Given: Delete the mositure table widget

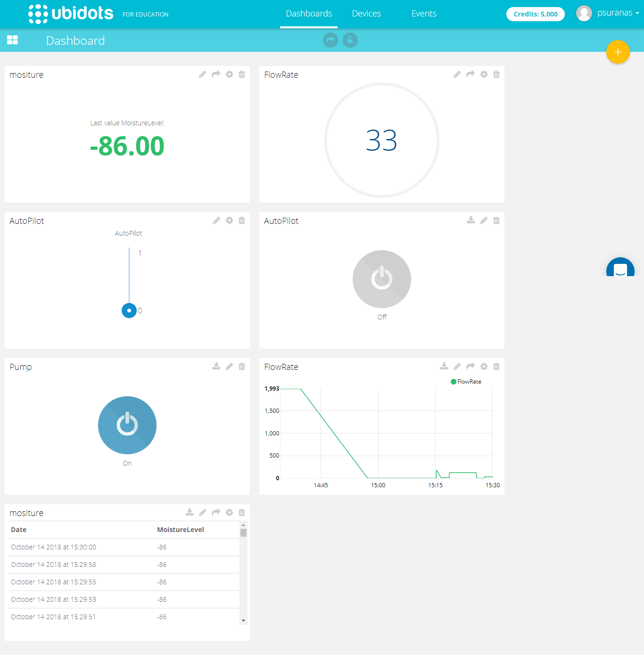Looking at the screenshot, I should click(242, 513).
